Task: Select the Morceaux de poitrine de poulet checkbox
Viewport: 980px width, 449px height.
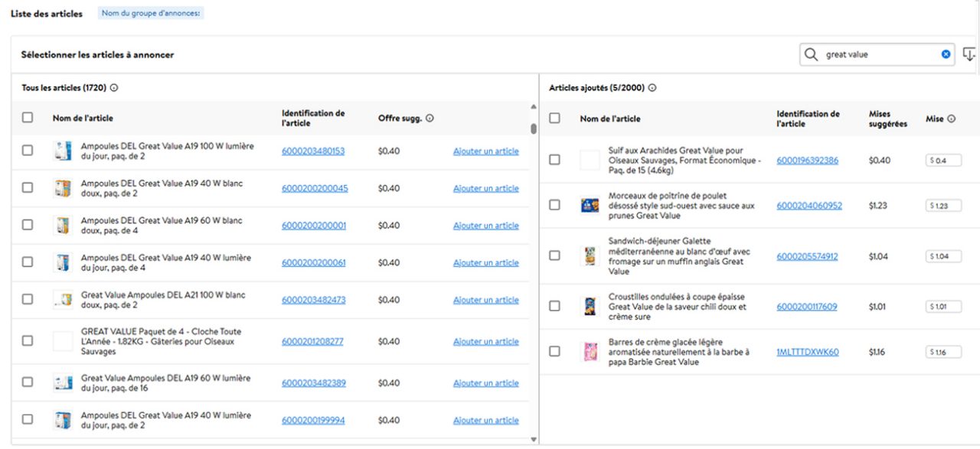Action: pyautogui.click(x=555, y=205)
